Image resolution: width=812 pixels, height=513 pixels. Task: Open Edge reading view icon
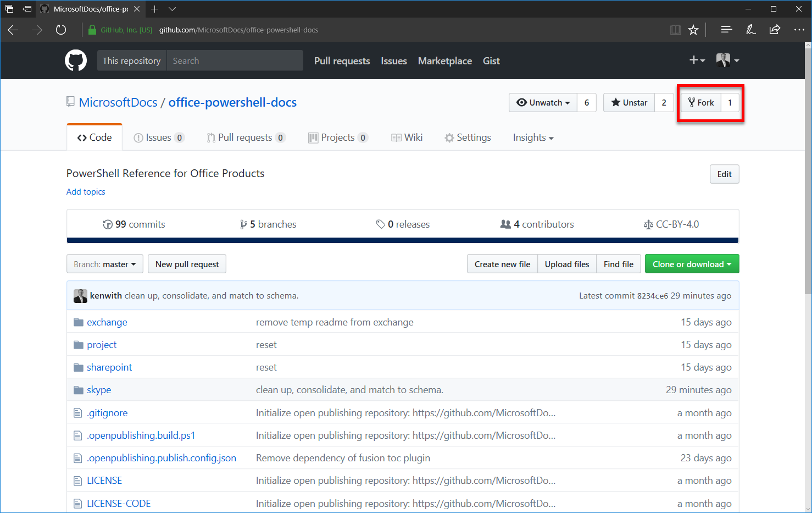pos(676,30)
